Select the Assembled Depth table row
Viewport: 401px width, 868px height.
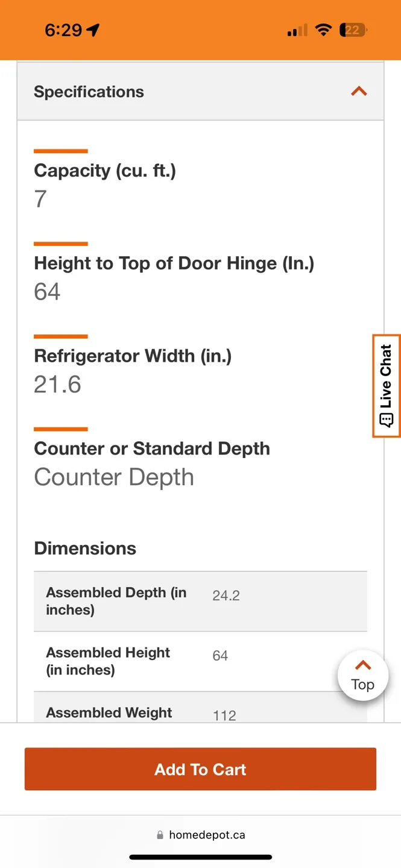(x=200, y=601)
